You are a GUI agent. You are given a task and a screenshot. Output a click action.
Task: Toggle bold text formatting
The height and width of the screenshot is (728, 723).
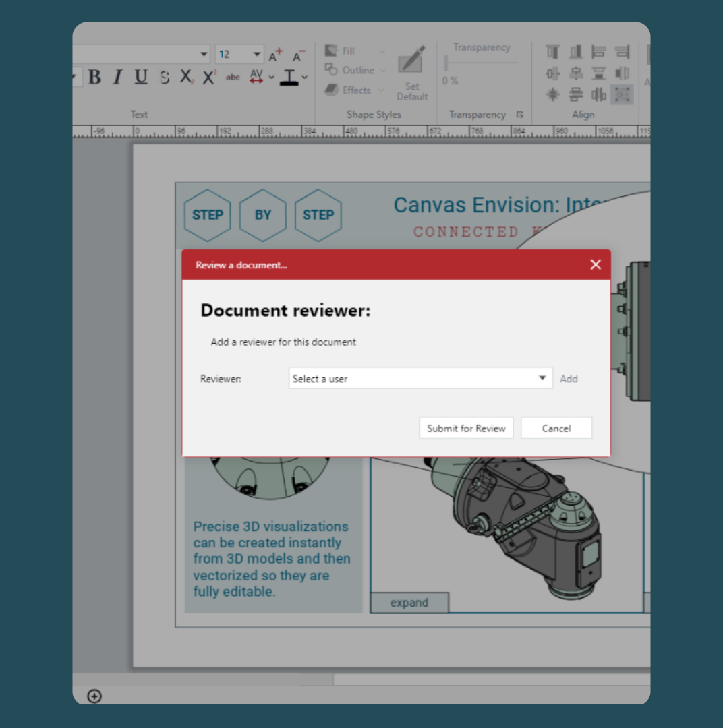(x=94, y=78)
